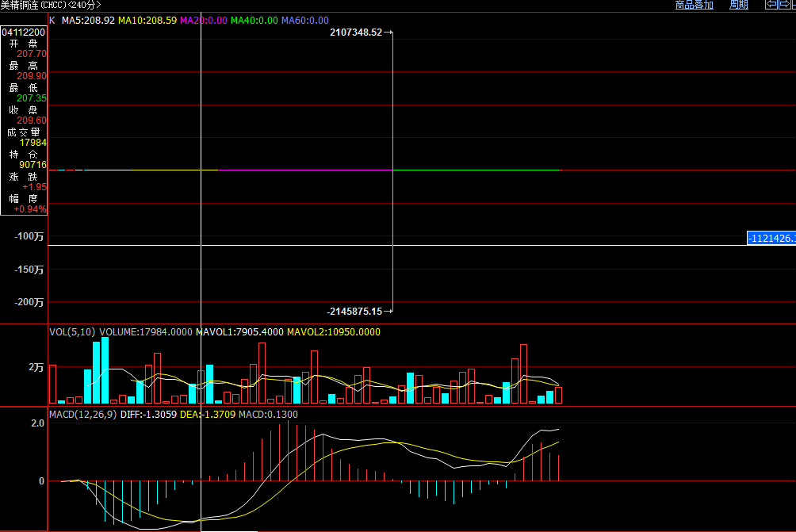Click the 04112200 date box header
Viewport: 796px width, 532px height.
point(24,33)
